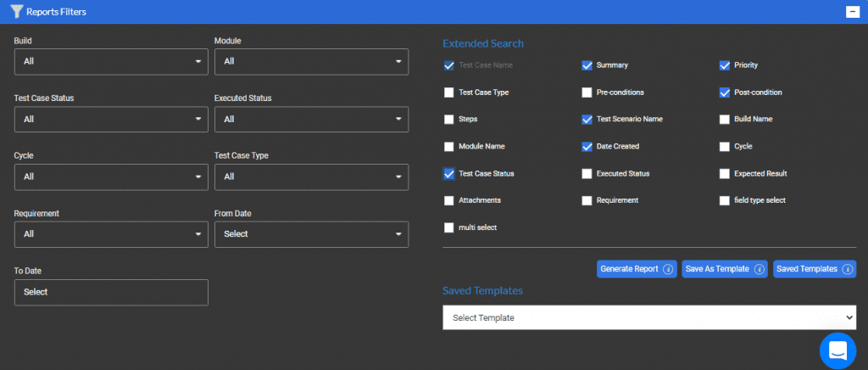Check the Pre-conditions checkbox

587,92
